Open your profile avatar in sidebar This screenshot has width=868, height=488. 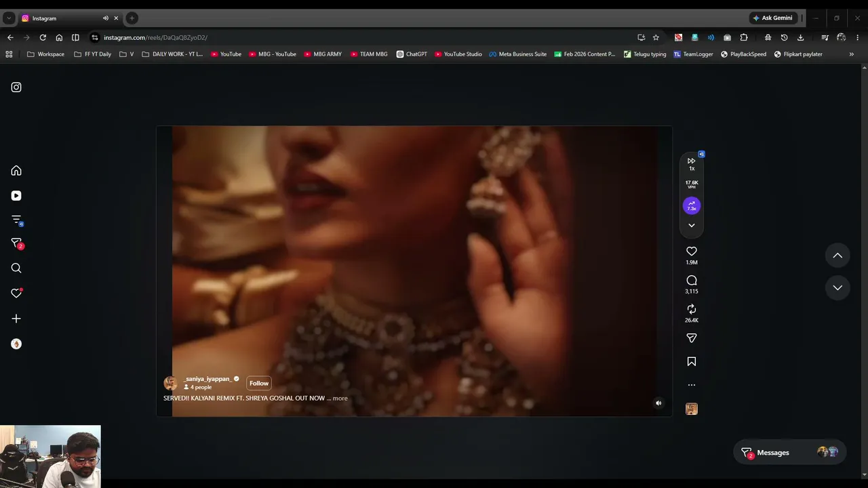pos(16,344)
